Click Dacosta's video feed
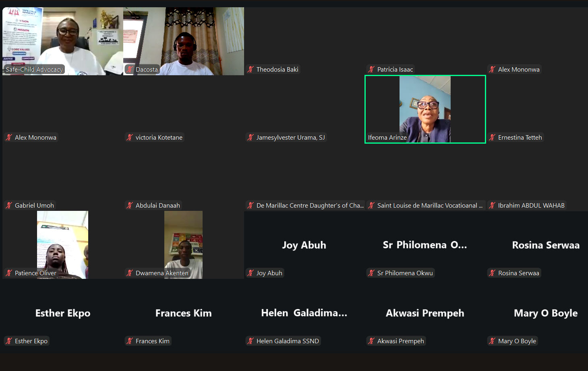The height and width of the screenshot is (371, 588). (x=184, y=40)
